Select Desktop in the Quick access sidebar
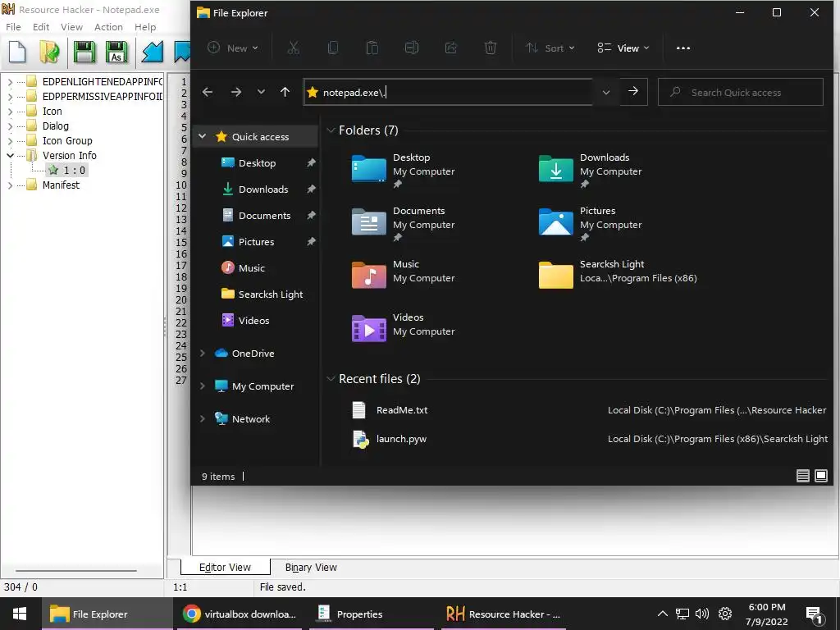 coord(257,163)
